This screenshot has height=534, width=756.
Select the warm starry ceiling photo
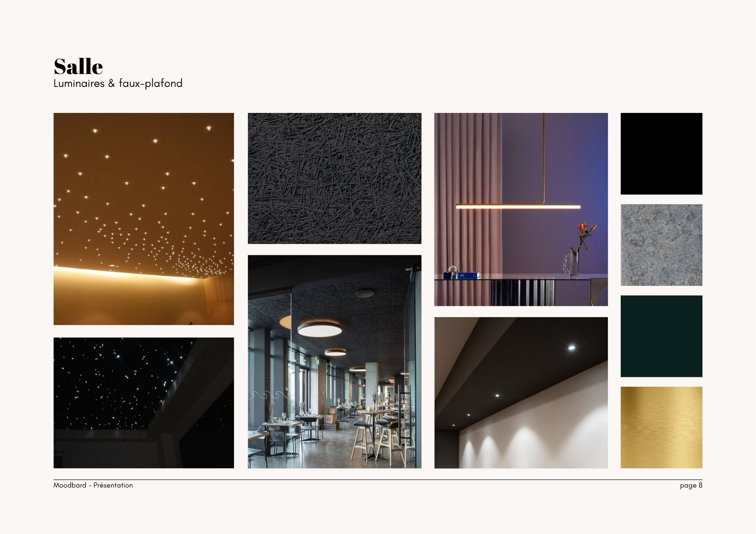[x=144, y=219]
